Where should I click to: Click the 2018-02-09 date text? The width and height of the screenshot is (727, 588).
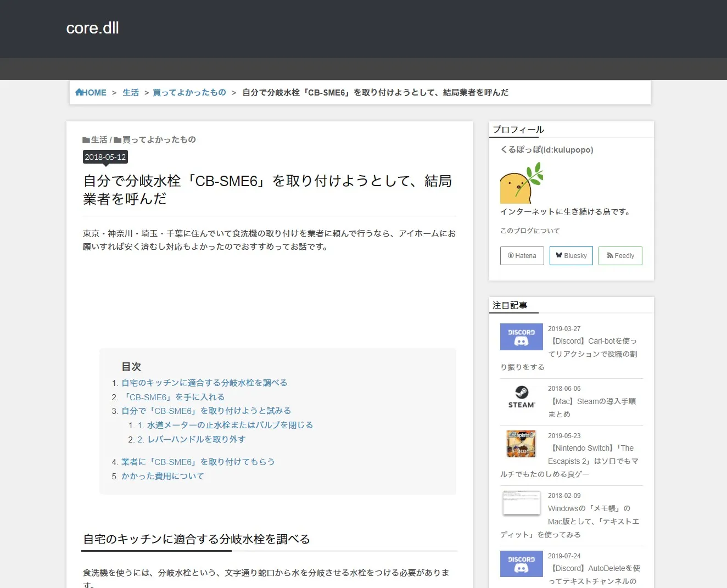(564, 496)
